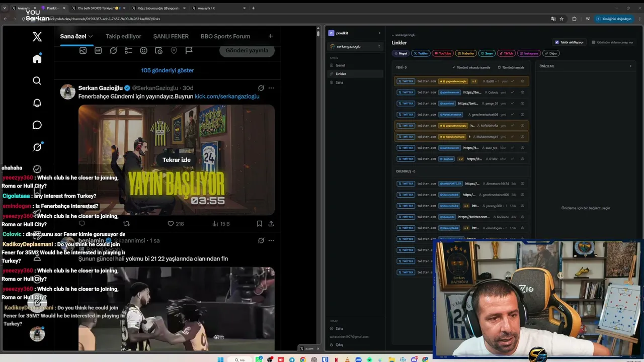Switch to 'Takip ediliyor' timeline tab
The width and height of the screenshot is (644, 362).
tap(123, 36)
